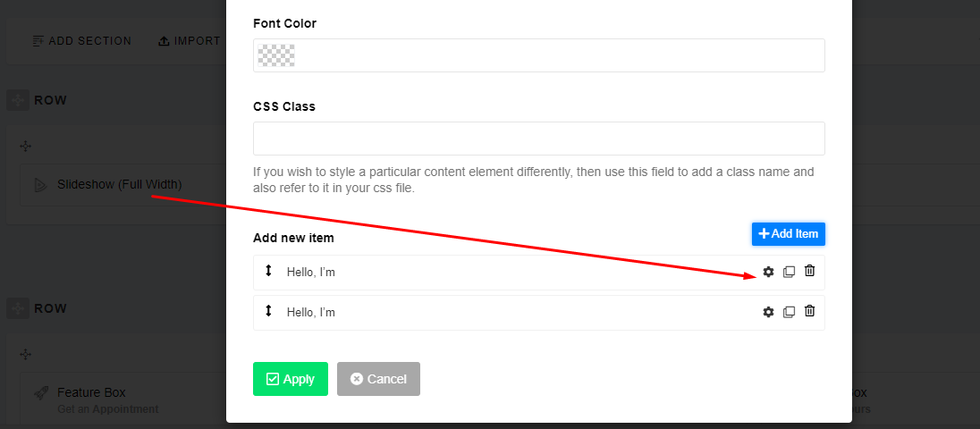The height and width of the screenshot is (429, 980).
Task: Duplicate the first Hello, I'm item
Action: [x=789, y=272]
